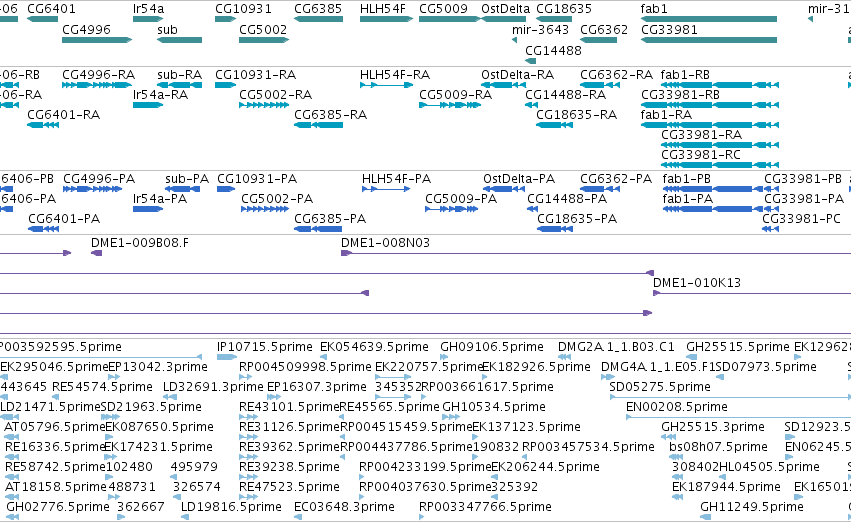Select the CG4996-RA transcript
The height and width of the screenshot is (522, 851).
click(x=97, y=85)
